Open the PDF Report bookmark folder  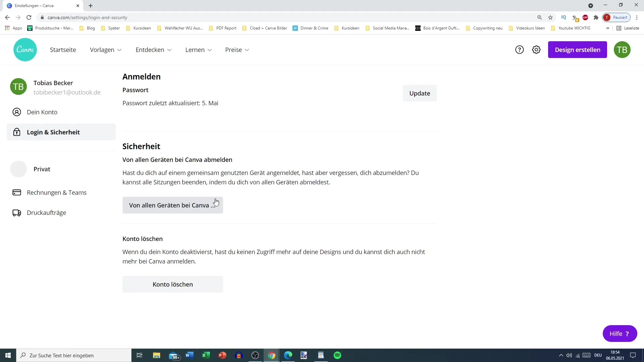click(223, 28)
